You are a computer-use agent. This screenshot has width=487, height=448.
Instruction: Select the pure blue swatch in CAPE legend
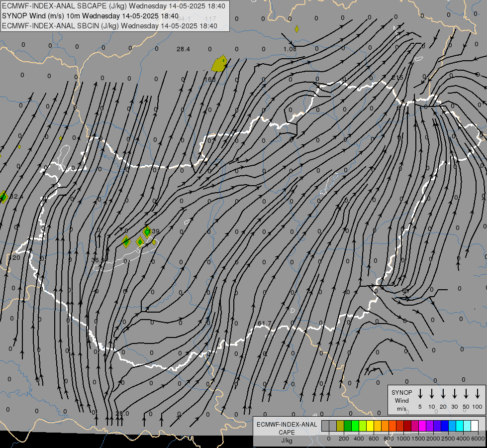[445, 426]
